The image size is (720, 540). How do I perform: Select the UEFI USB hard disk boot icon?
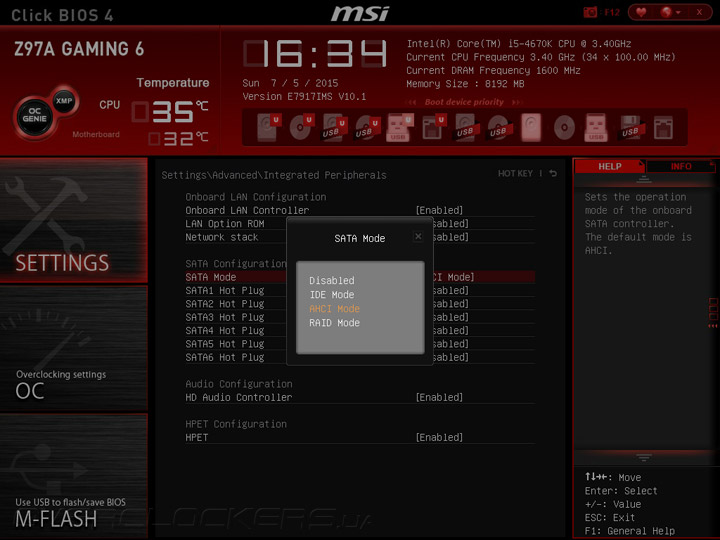point(334,127)
